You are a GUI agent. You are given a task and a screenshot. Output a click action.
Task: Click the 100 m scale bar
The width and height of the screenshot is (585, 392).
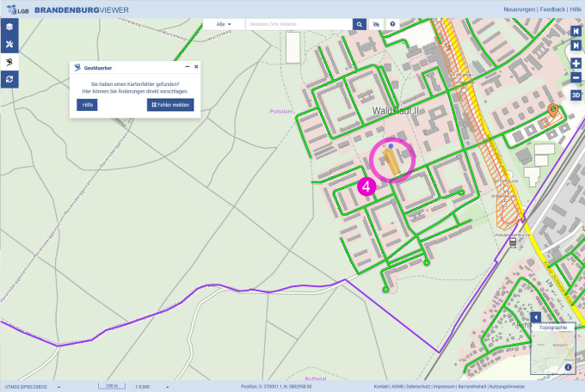pos(112,386)
